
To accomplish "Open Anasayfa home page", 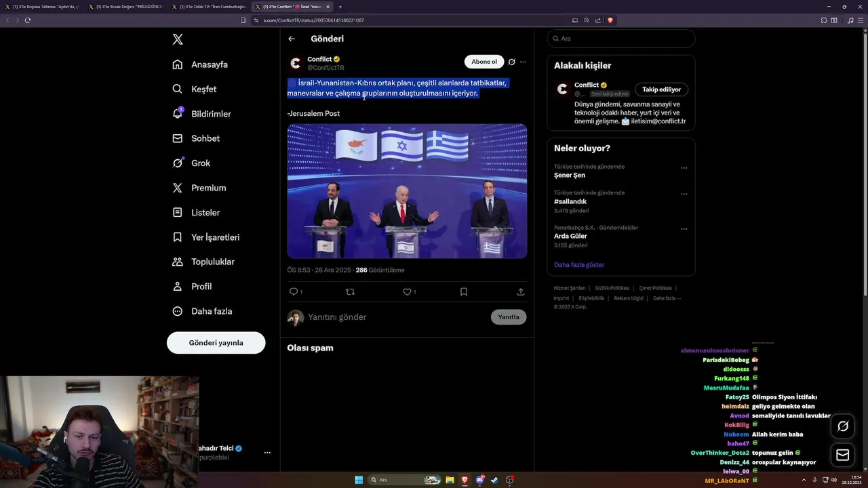I will point(200,64).
